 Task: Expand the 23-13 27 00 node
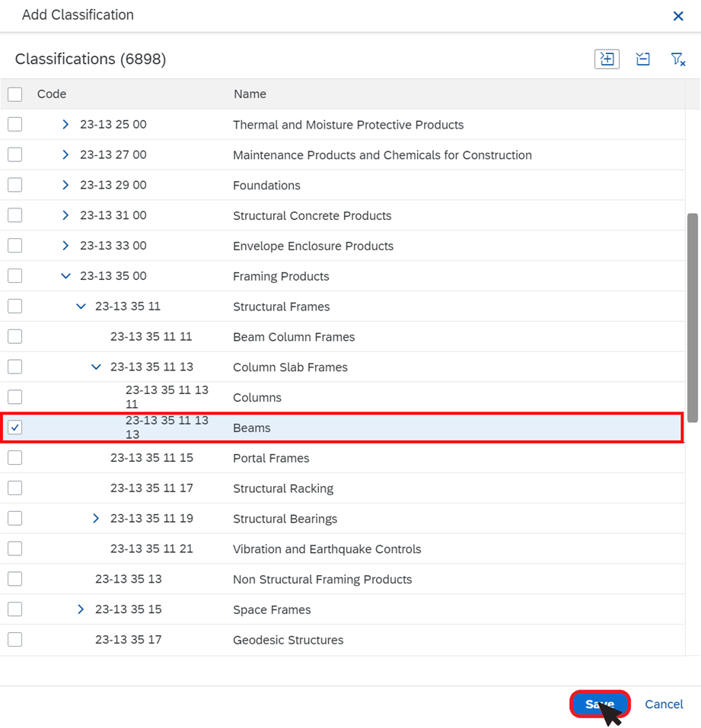coord(65,154)
